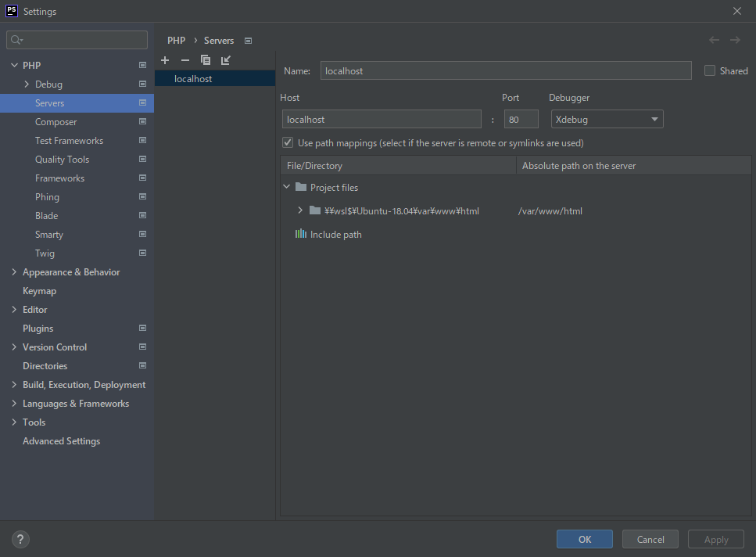This screenshot has height=557, width=756.
Task: Click the forward navigation arrow
Action: click(735, 40)
